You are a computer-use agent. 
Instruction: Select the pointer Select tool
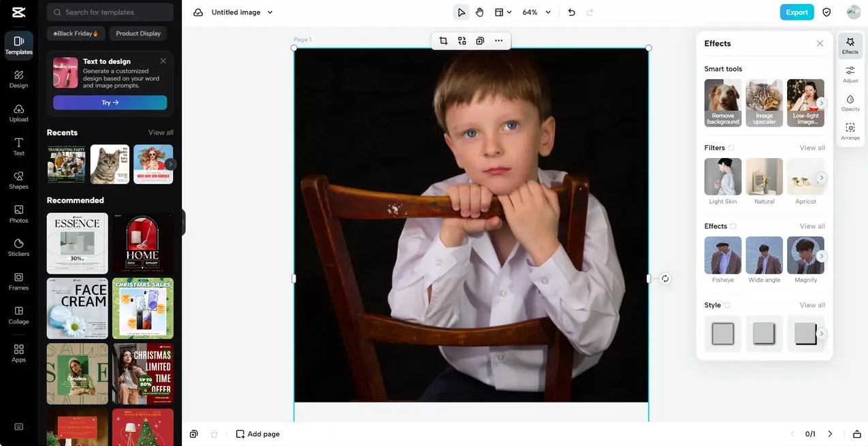pyautogui.click(x=462, y=12)
